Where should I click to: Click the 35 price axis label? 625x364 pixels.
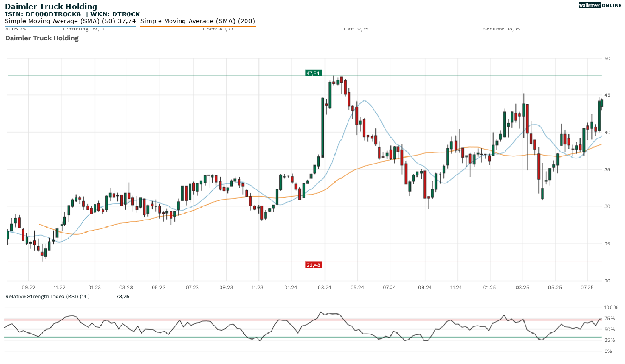(607, 170)
